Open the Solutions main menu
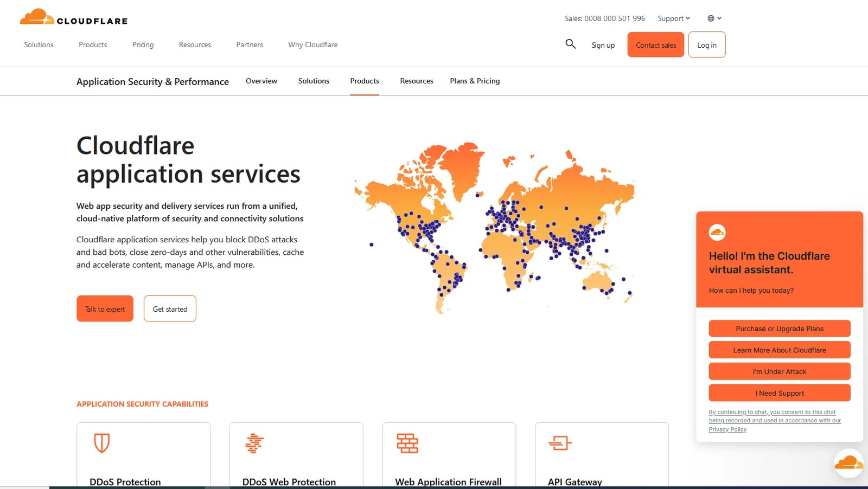The height and width of the screenshot is (489, 868). coord(39,45)
